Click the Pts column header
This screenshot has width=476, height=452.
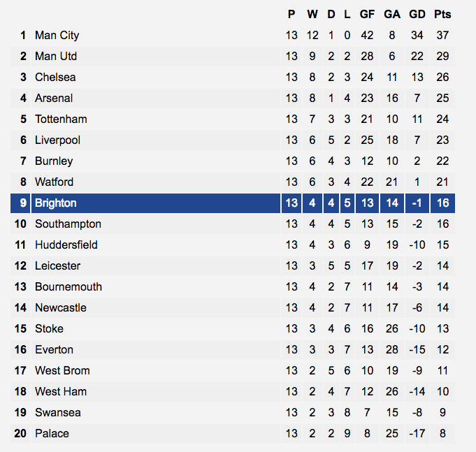(x=442, y=14)
